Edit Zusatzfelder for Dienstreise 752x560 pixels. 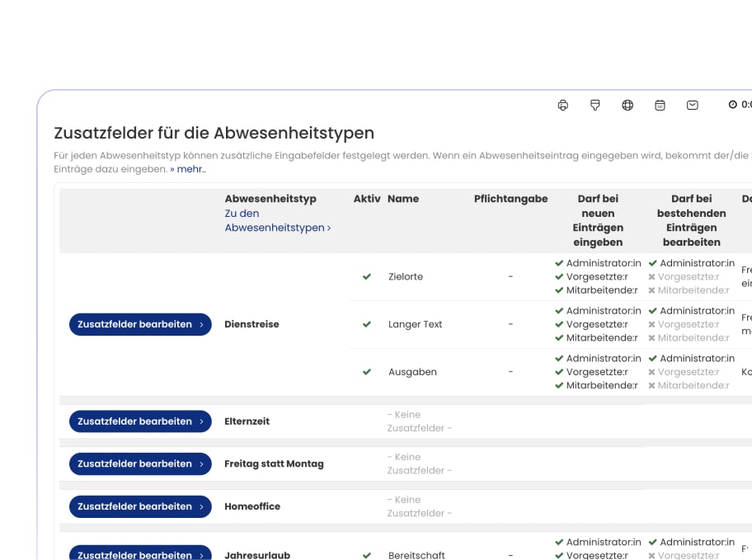coord(140,325)
